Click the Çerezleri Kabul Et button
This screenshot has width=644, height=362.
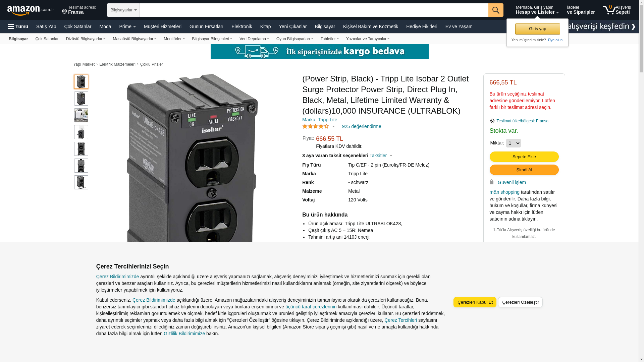click(475, 302)
